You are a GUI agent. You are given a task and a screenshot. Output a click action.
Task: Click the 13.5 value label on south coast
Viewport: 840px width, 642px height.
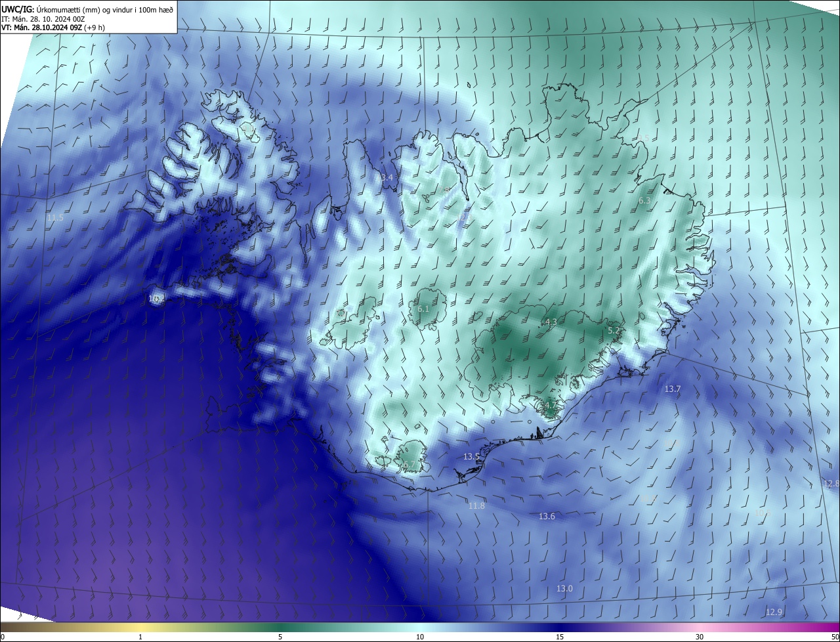click(x=472, y=457)
